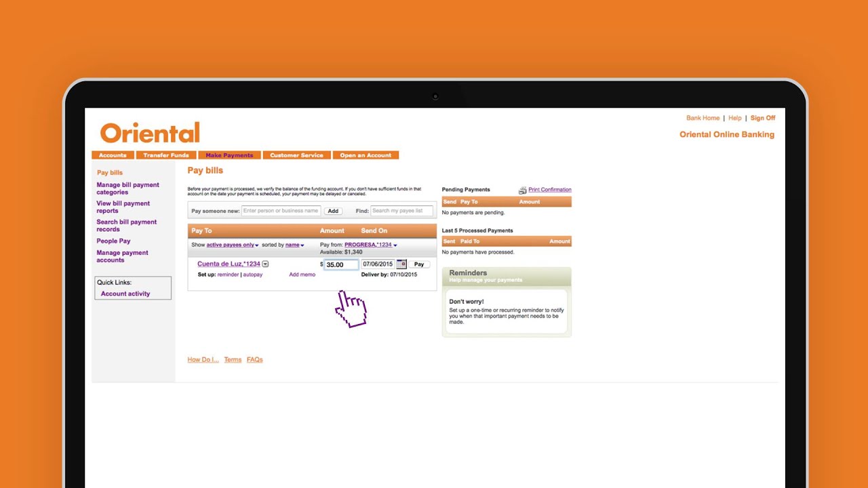Click the autopay setup link

coord(253,274)
